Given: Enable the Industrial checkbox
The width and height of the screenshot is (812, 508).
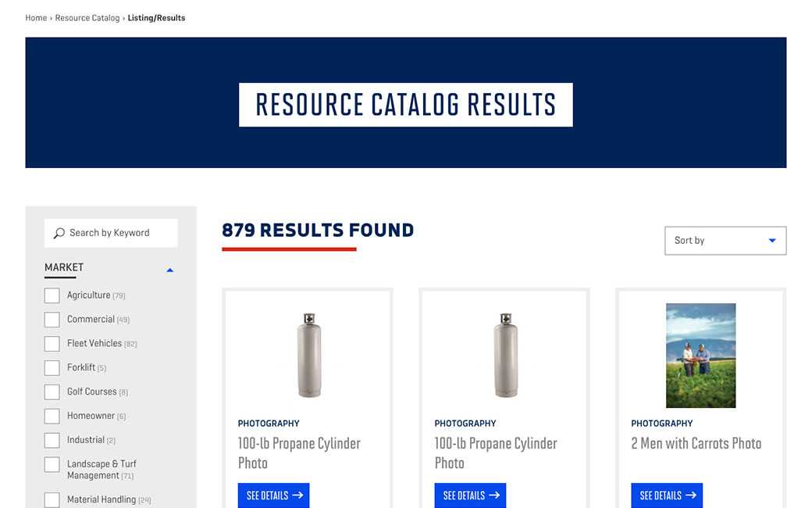Looking at the screenshot, I should point(52,441).
